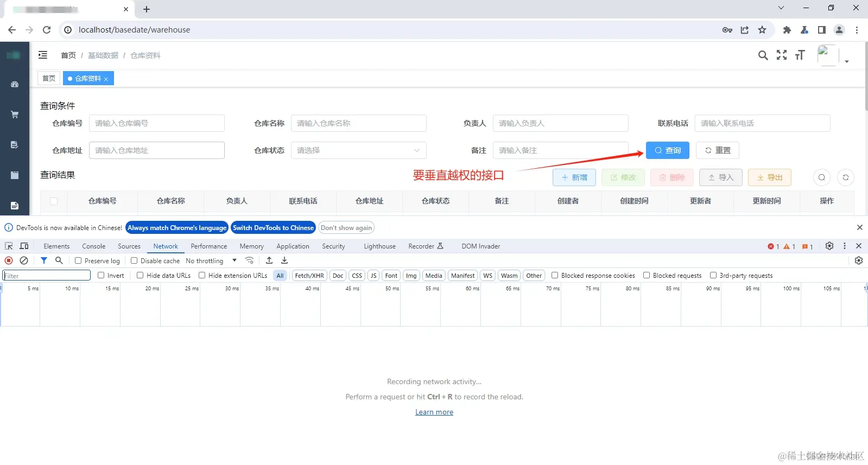This screenshot has width=868, height=465.
Task: Stop recording network log
Action: [9, 260]
